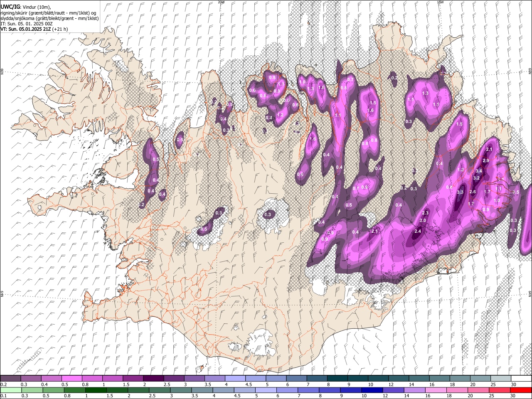Click the pale green lower swatch between 0.1 and 0.3
Viewport: 532px width, 399px height.
pos(11,390)
